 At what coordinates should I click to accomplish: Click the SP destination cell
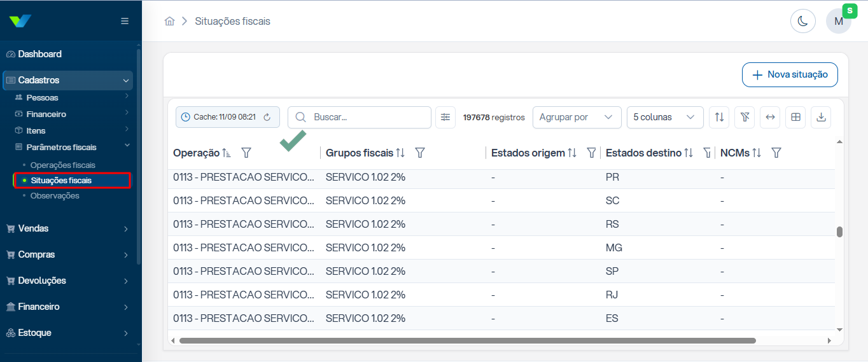coord(613,271)
